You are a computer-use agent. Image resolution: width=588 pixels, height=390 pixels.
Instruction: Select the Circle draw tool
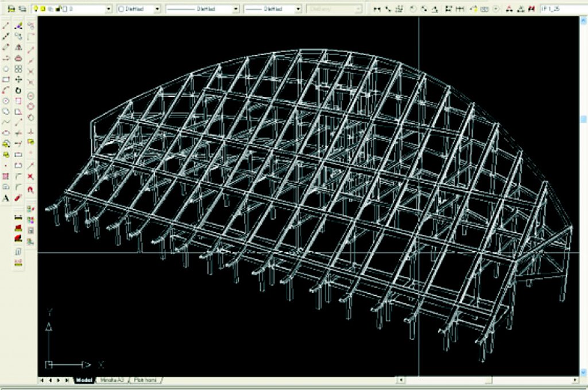6,101
